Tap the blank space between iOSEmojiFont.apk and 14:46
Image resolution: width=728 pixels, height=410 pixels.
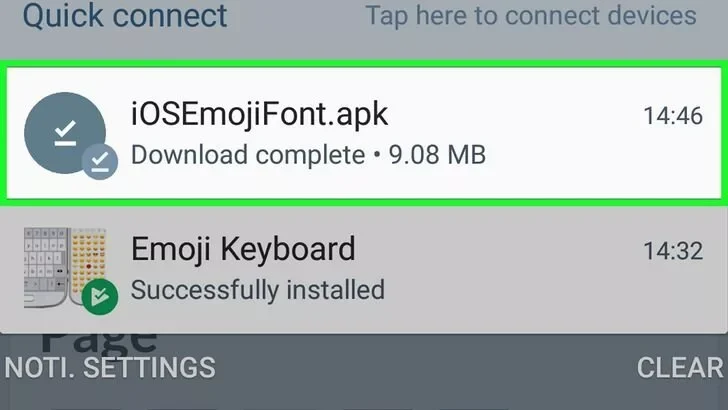click(510, 116)
